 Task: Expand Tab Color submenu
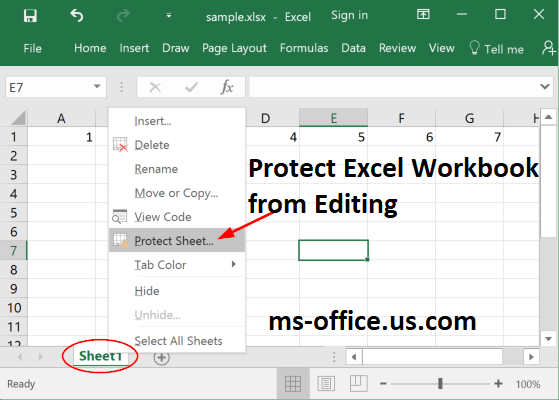click(x=177, y=265)
